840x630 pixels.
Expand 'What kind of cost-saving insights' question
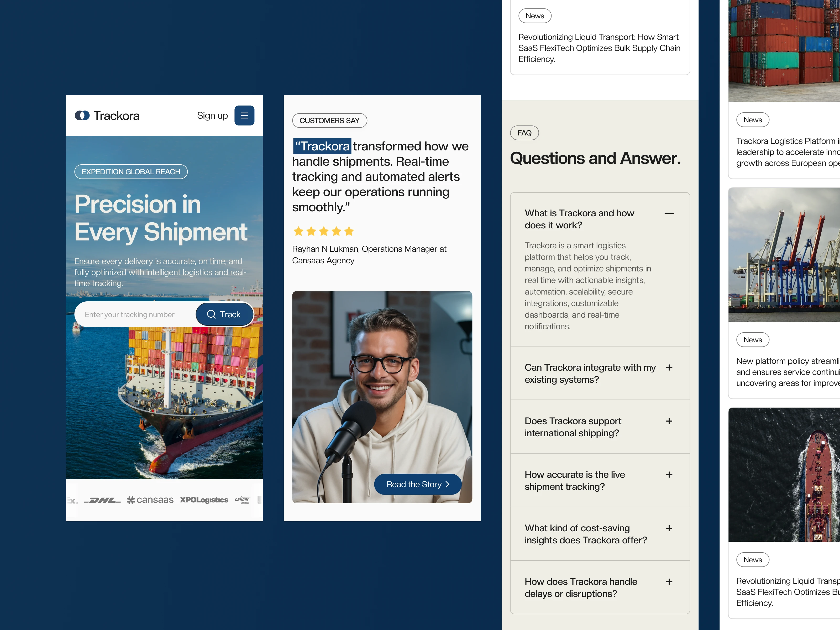coord(669,528)
